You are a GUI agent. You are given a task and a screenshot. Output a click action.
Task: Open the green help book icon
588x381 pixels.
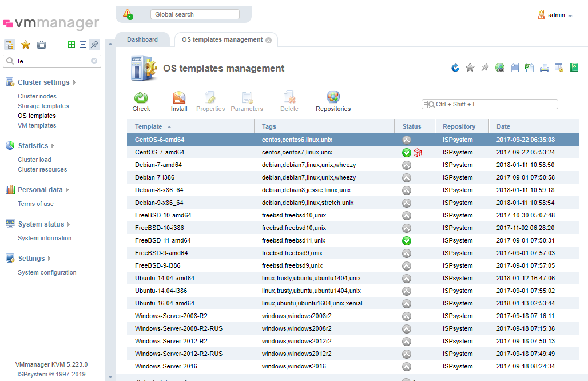[574, 68]
